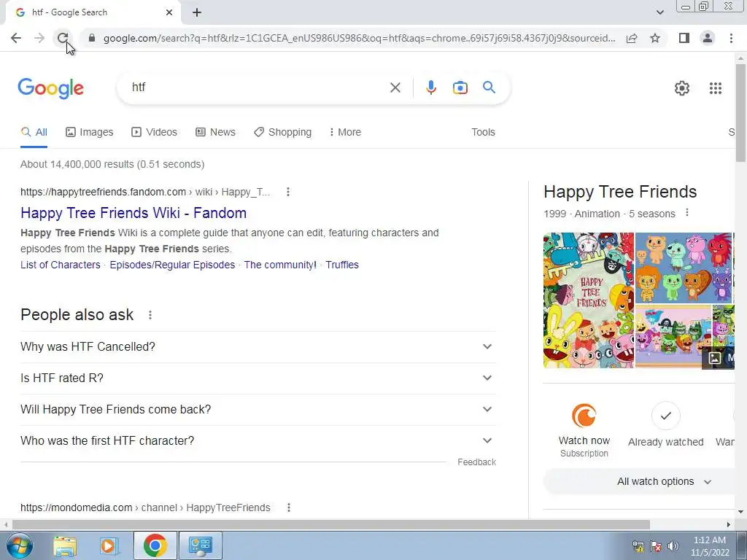The image size is (747, 560).
Task: Expand Why was HTF Cancelled?
Action: 258,346
